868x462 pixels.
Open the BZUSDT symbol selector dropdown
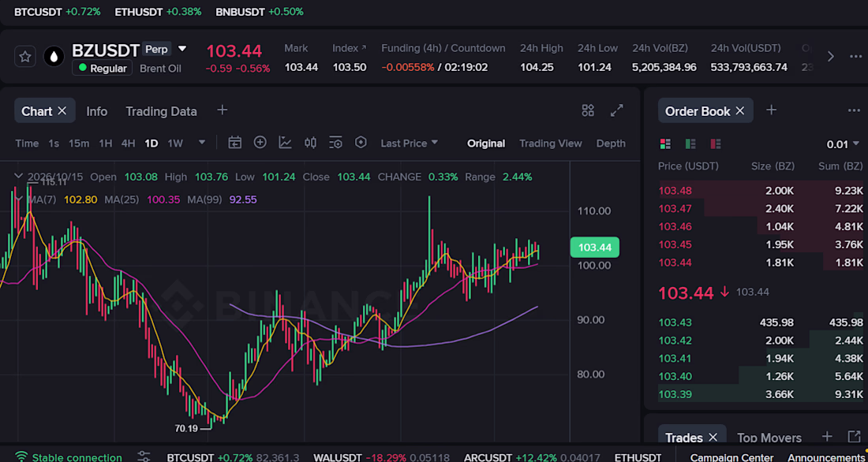(182, 49)
